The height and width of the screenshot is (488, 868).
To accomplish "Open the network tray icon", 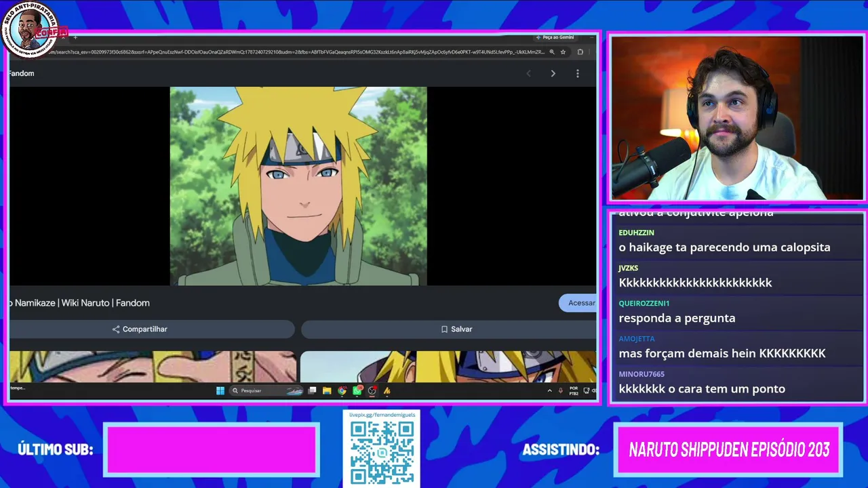I will click(586, 390).
